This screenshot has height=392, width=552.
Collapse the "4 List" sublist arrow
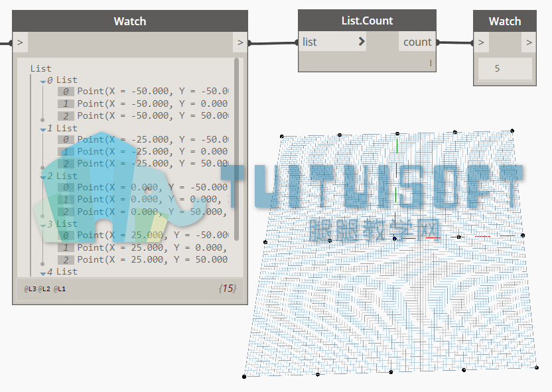click(x=43, y=273)
